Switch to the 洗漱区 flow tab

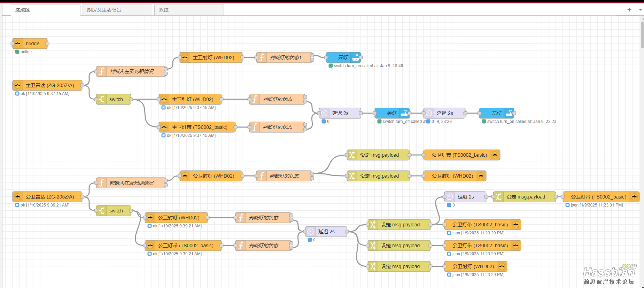click(x=46, y=10)
